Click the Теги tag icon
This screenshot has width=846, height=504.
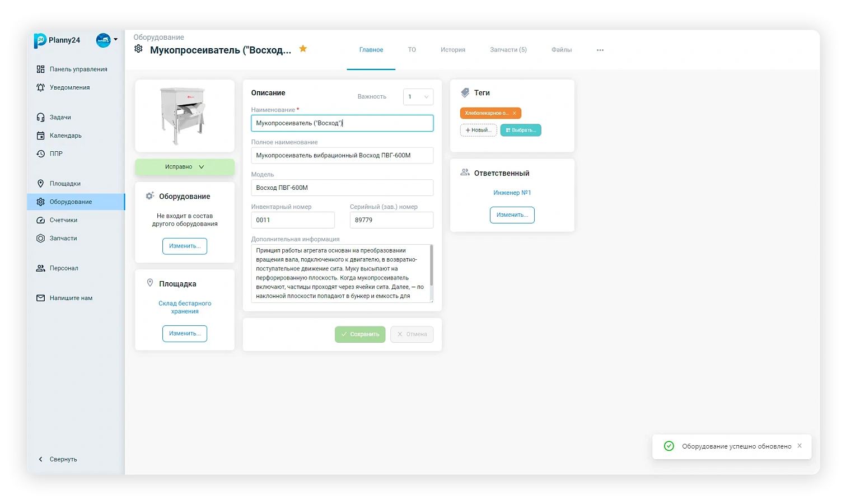465,93
